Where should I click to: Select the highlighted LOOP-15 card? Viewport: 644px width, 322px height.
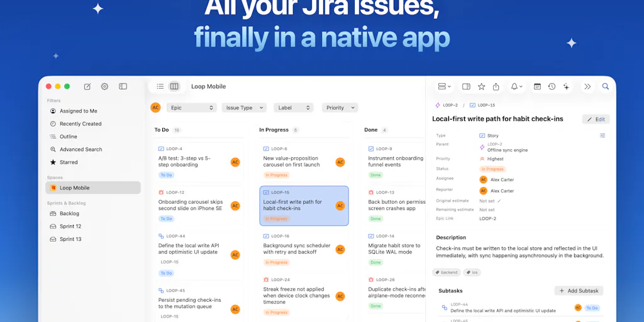click(304, 206)
